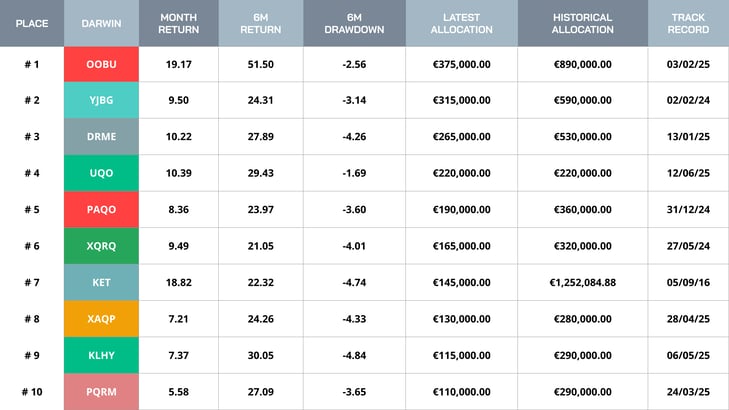The width and height of the screenshot is (729, 410).
Task: Select the YJBG darwin ticker
Action: point(101,100)
